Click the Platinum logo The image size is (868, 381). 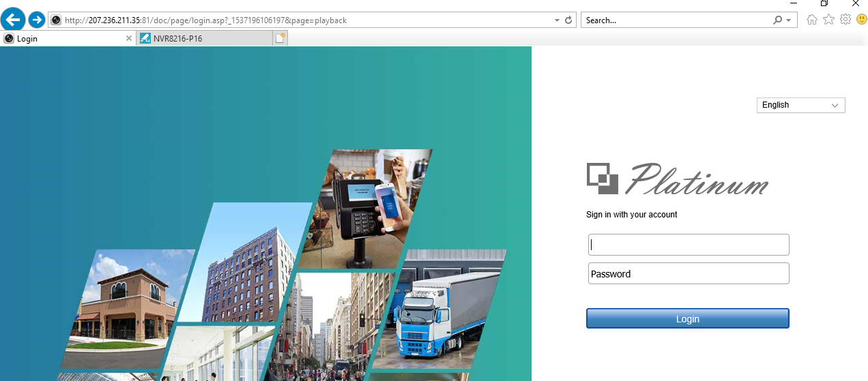678,179
